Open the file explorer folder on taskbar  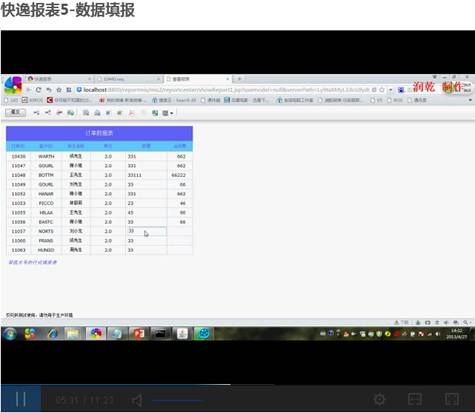(x=74, y=333)
